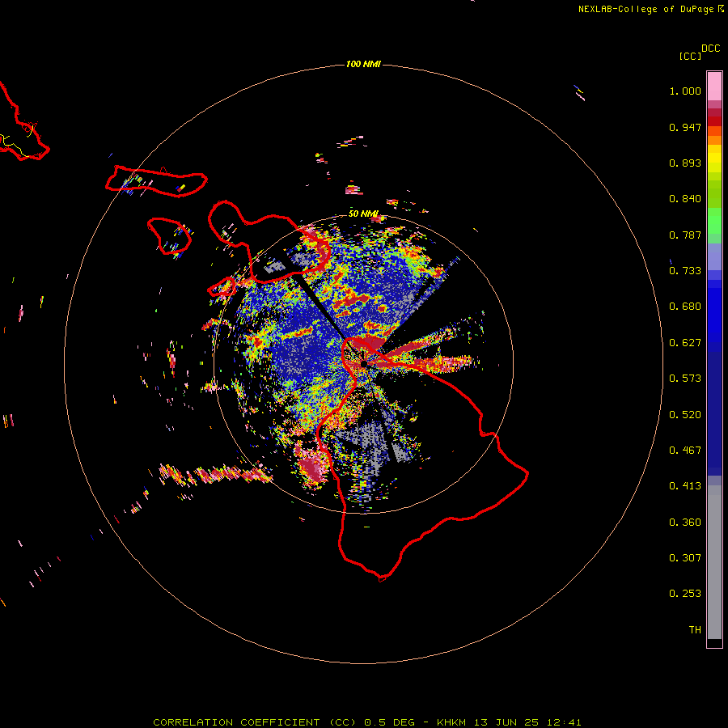Click the 0.840 color scale label
The image size is (728, 728).
click(685, 199)
